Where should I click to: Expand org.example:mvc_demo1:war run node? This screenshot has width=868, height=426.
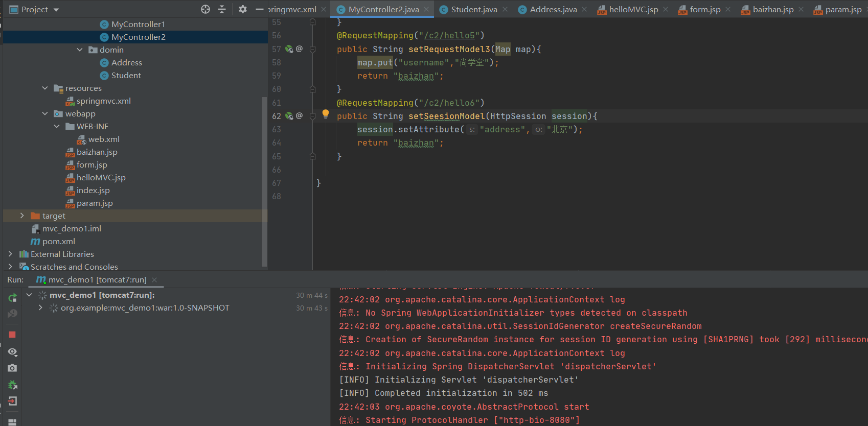click(x=40, y=308)
